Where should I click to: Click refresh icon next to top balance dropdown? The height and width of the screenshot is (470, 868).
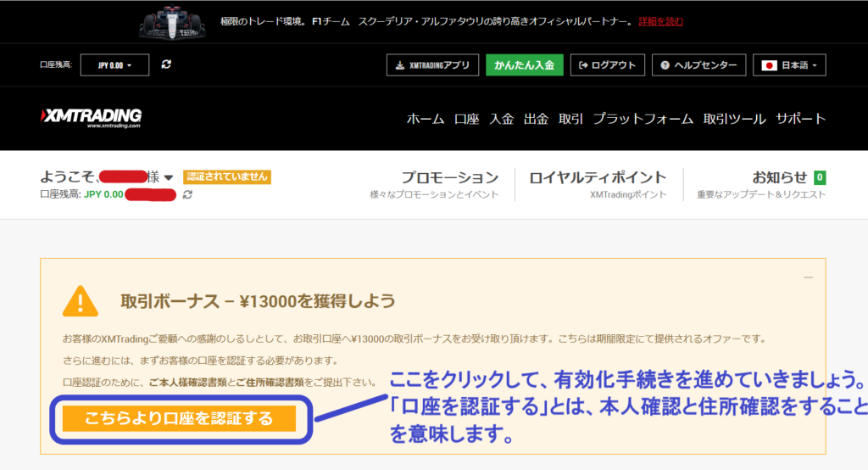pos(166,64)
